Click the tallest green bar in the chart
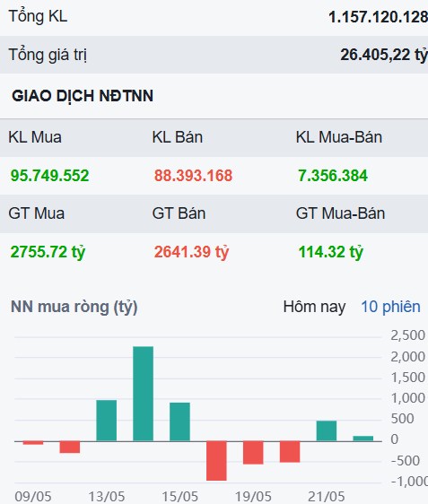Image resolution: width=428 pixels, height=504 pixels. coord(143,394)
